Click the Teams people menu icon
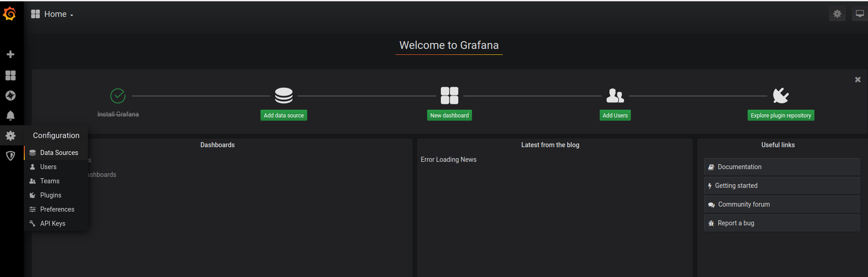Viewport: 868px width, 277px height. click(33, 181)
